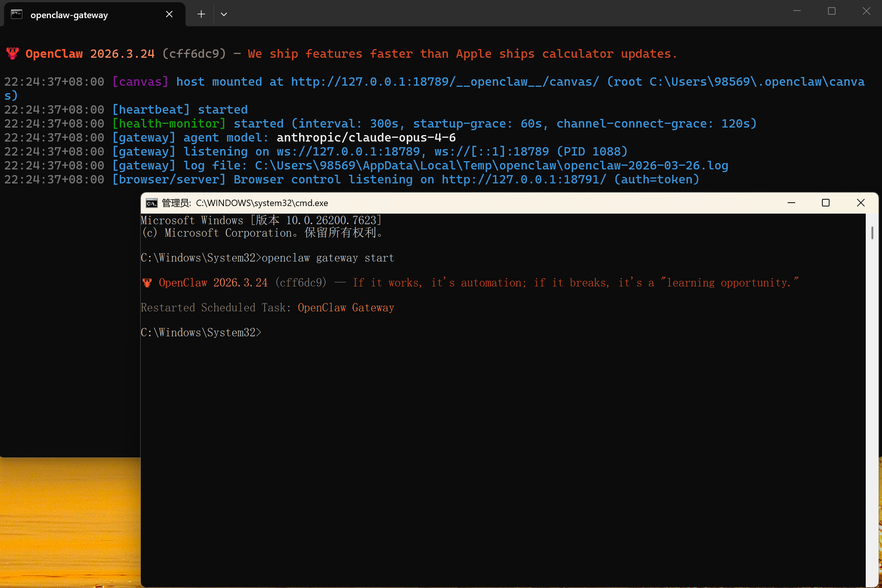The width and height of the screenshot is (882, 588).
Task: Click the terminal icon on openclaw-gateway tab
Action: tap(17, 15)
